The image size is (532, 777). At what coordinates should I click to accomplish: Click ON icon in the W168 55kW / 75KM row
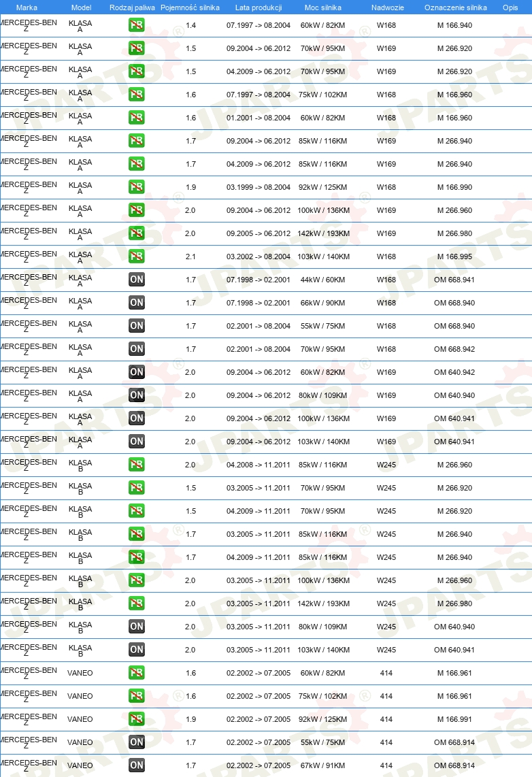point(137,326)
